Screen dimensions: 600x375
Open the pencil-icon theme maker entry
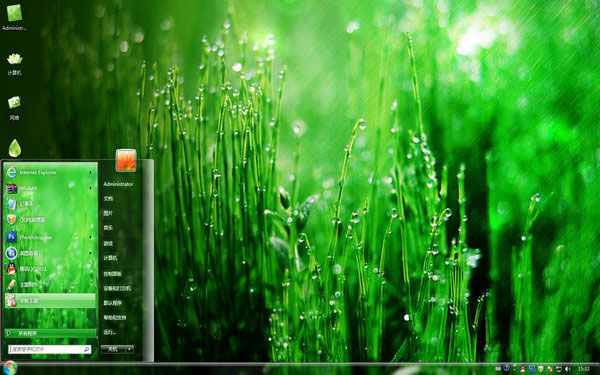click(x=50, y=285)
